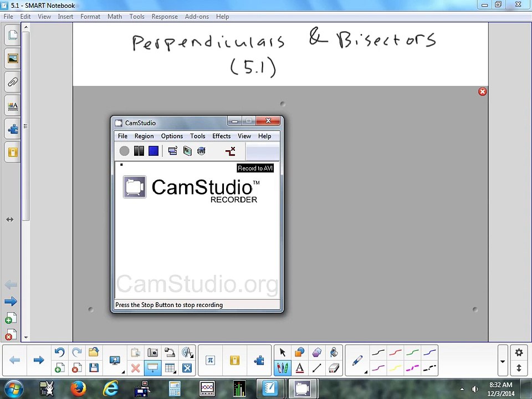This screenshot has width=532, height=399.
Task: Choose the Regular Polygons tool
Action: pyautogui.click(x=316, y=352)
